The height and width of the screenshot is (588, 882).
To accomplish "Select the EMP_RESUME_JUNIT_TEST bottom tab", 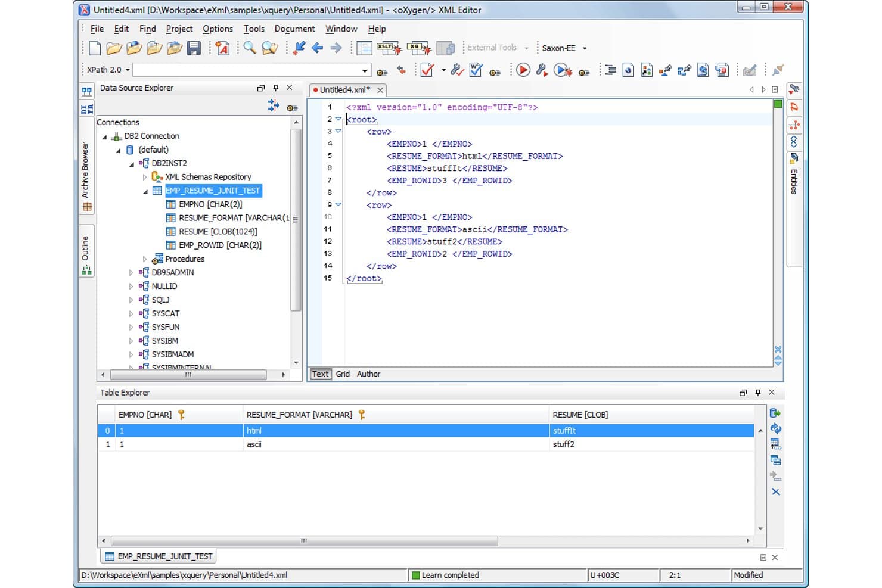I will (159, 556).
